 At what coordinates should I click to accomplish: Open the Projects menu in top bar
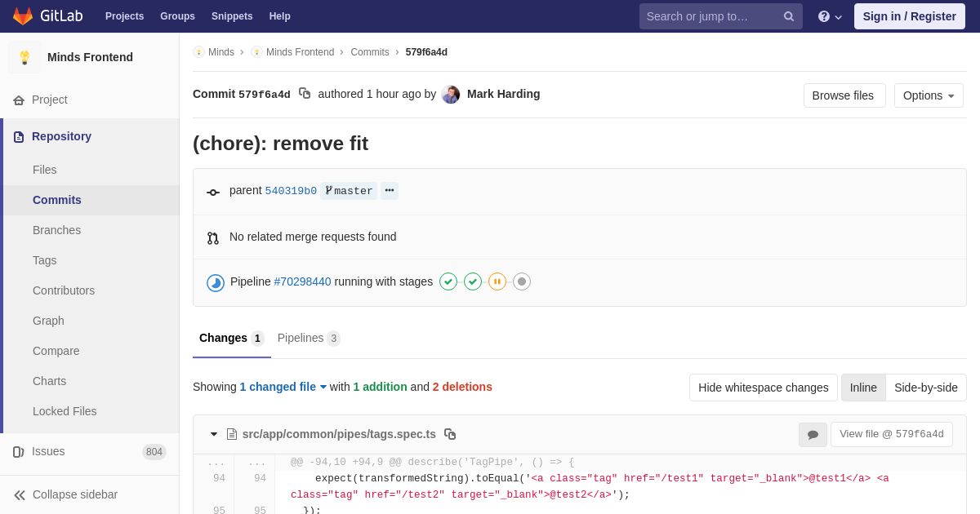[x=124, y=16]
